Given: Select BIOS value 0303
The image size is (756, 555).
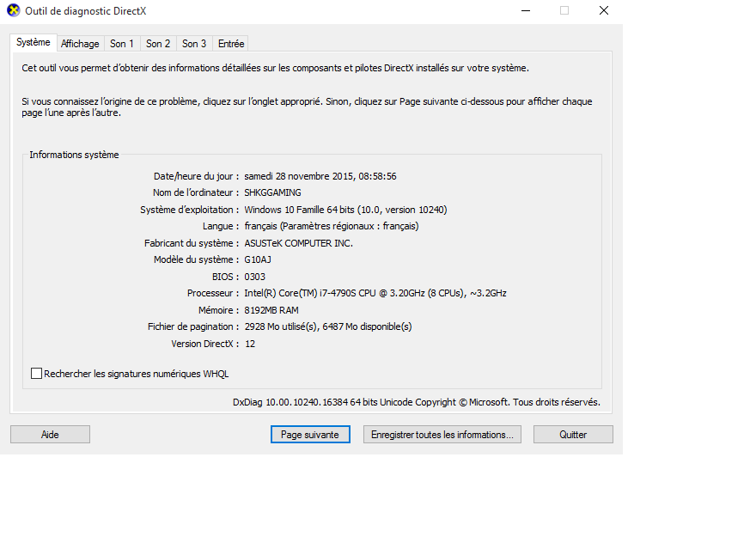Looking at the screenshot, I should tap(254, 277).
